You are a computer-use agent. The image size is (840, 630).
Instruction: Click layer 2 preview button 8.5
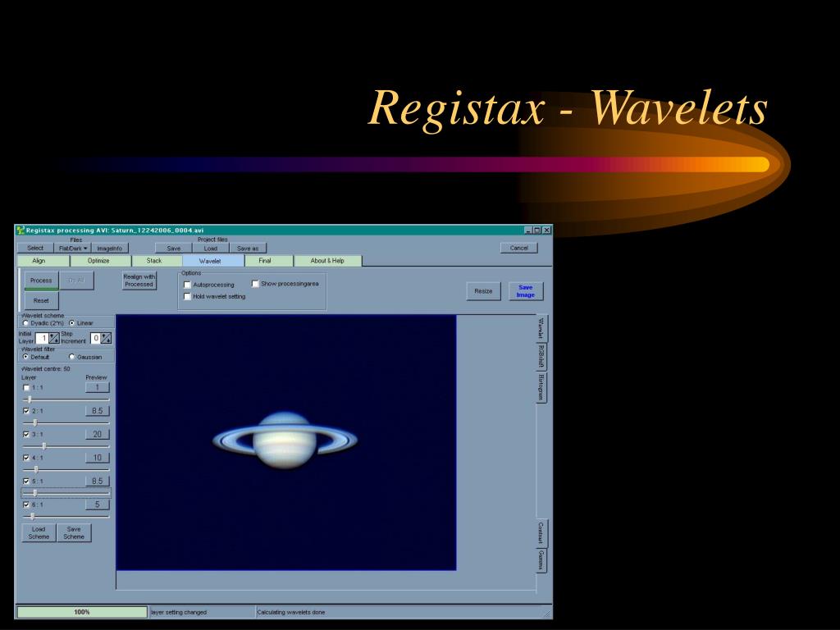coord(97,411)
